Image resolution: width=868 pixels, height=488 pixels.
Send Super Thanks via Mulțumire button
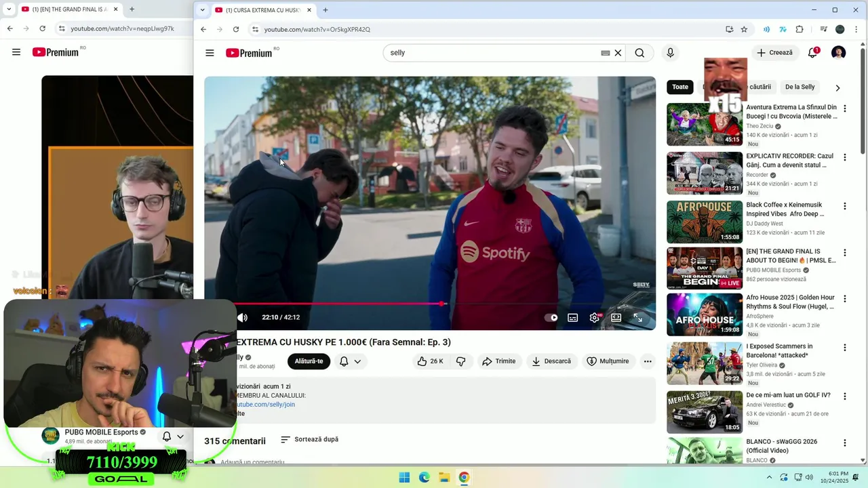608,361
